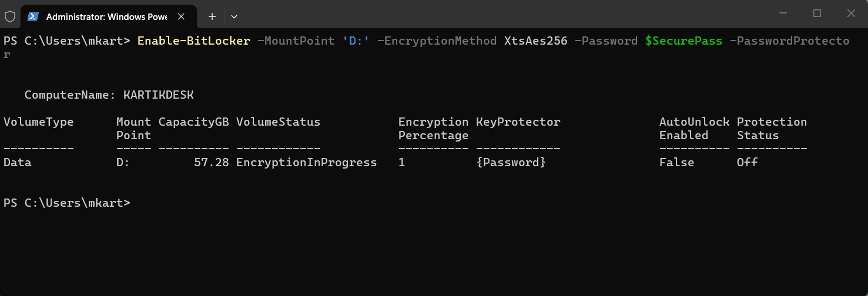Click the False AutoUnlock value

(676, 163)
